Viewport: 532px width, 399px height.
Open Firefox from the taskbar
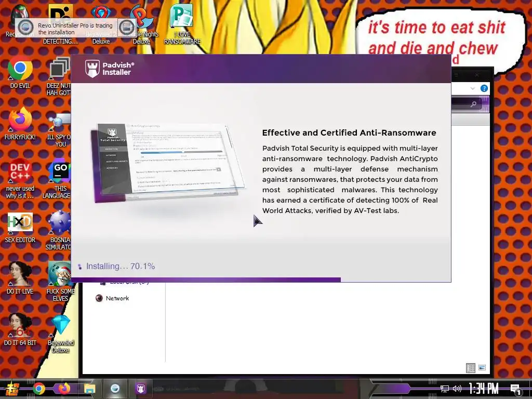point(64,389)
